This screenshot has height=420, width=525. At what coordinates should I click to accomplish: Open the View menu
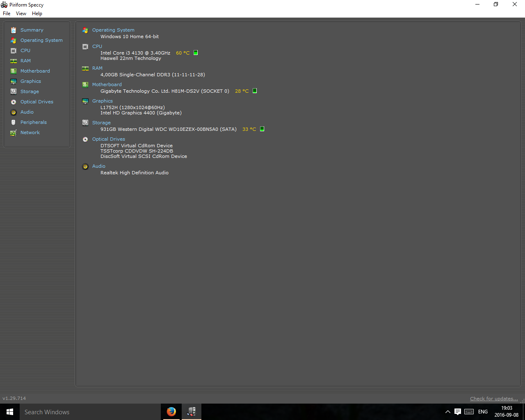pos(21,14)
